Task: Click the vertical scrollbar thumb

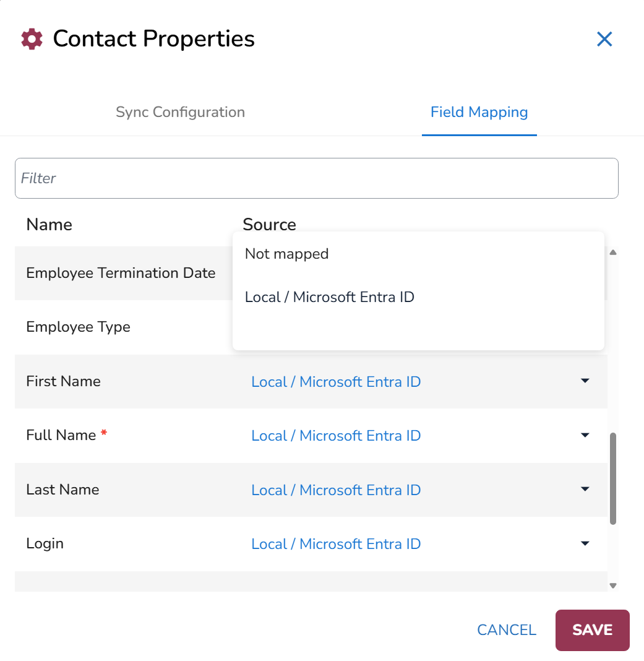Action: pyautogui.click(x=613, y=478)
